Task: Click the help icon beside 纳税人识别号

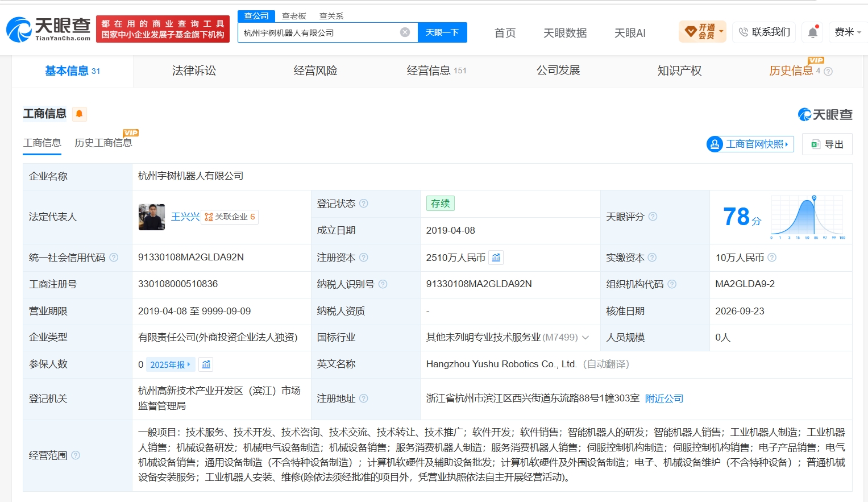Action: (x=383, y=284)
